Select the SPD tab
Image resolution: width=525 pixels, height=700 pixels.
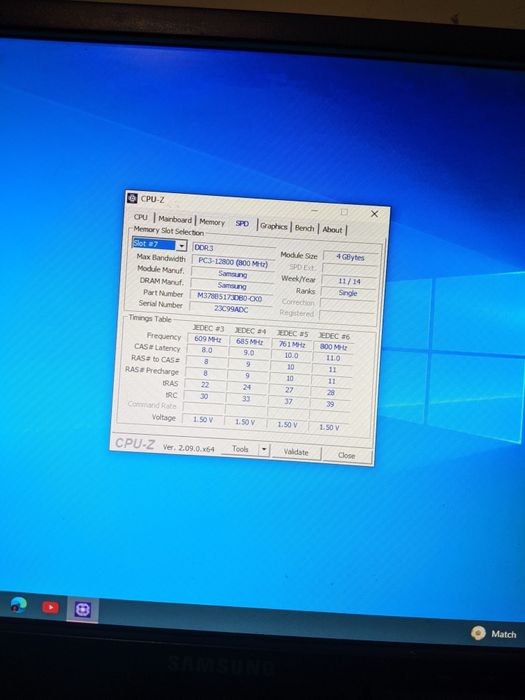click(242, 223)
